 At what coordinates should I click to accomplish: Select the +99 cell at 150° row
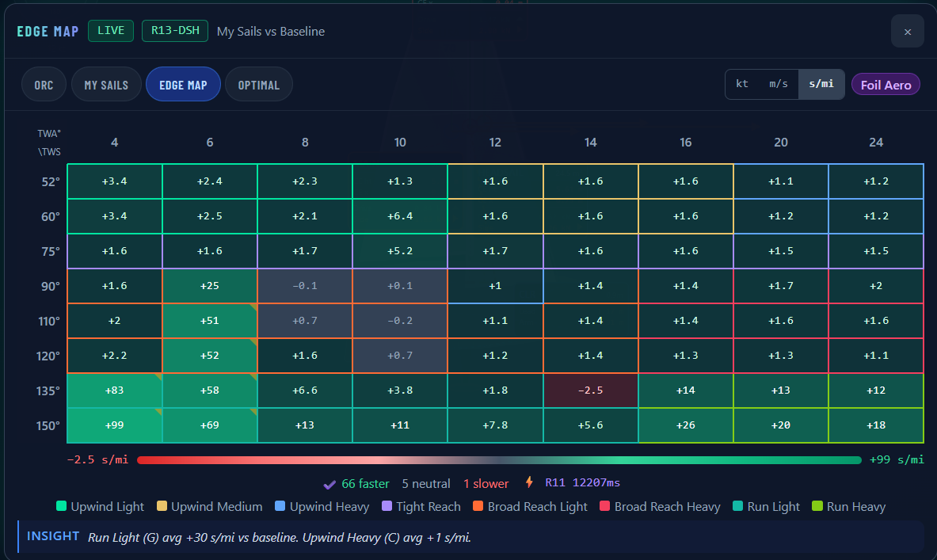[115, 425]
